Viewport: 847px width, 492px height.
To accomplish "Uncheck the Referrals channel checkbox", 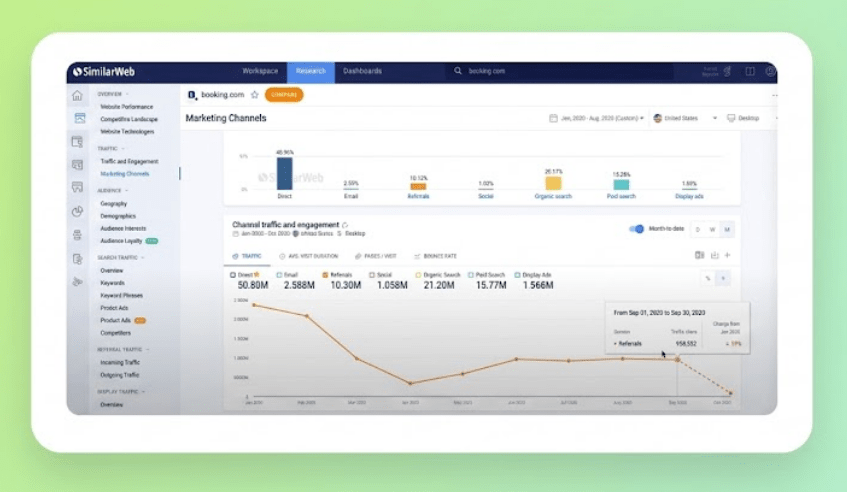I will [325, 275].
